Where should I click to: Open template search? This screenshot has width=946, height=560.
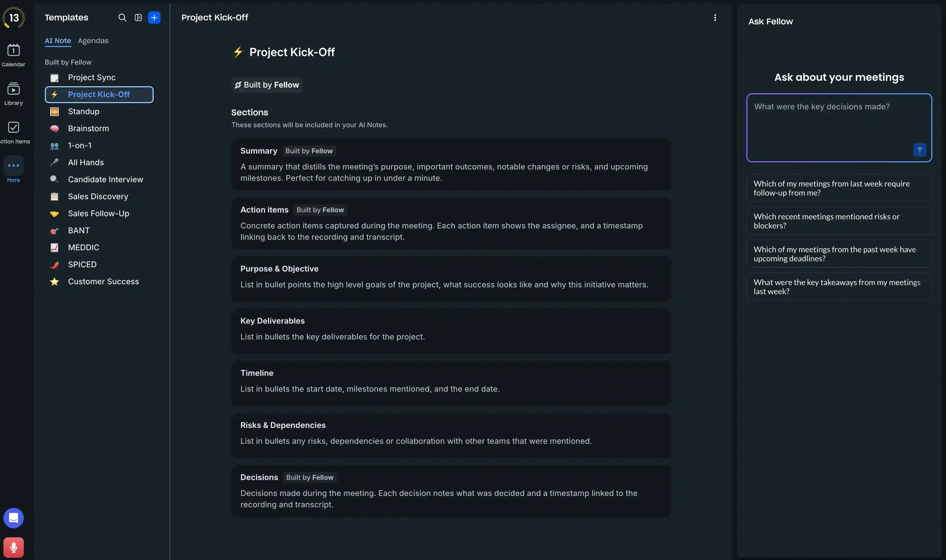coord(122,17)
